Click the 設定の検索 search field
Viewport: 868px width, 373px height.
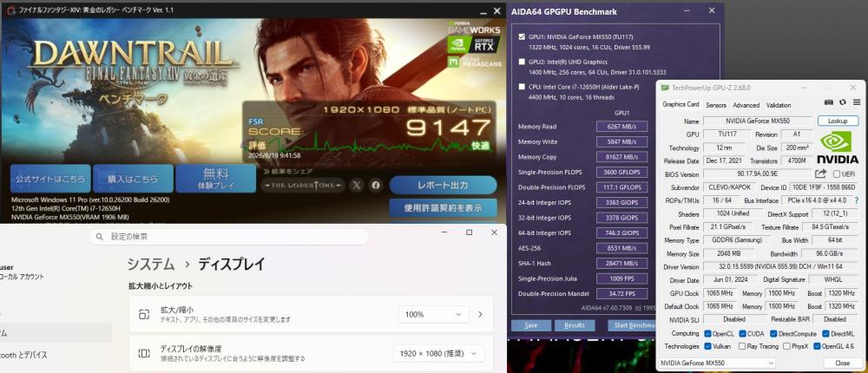228,237
